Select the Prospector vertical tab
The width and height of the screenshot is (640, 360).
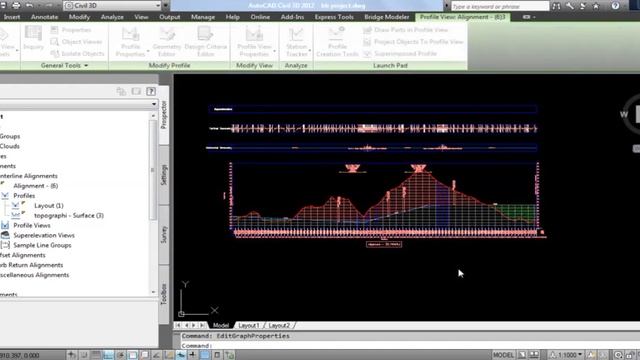(x=164, y=115)
